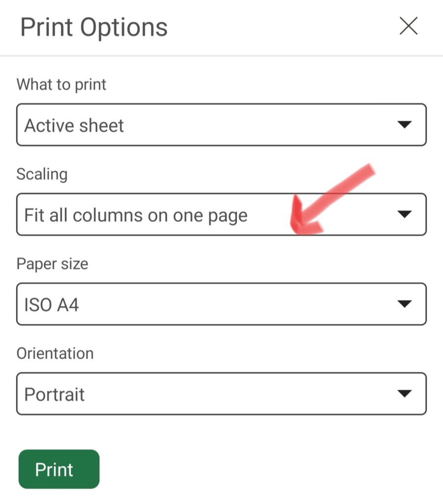
Task: Select "Fit all columns on one page" text
Action: 136,215
